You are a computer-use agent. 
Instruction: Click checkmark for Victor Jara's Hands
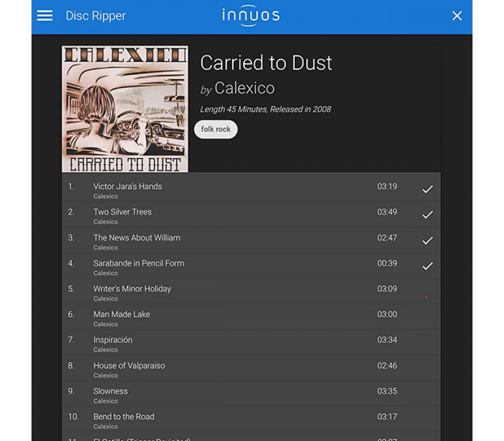coord(427,190)
